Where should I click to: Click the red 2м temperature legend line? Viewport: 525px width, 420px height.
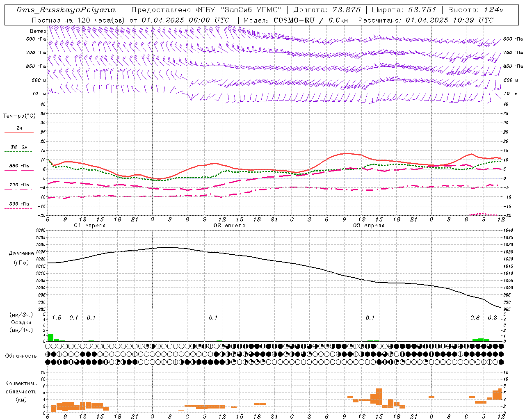pos(19,133)
